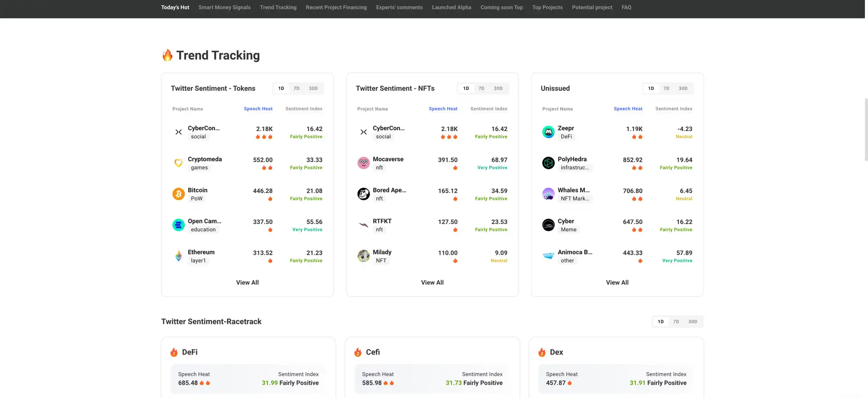
Task: Switch Twitter Sentiment Tokens to 7D
Action: point(297,89)
